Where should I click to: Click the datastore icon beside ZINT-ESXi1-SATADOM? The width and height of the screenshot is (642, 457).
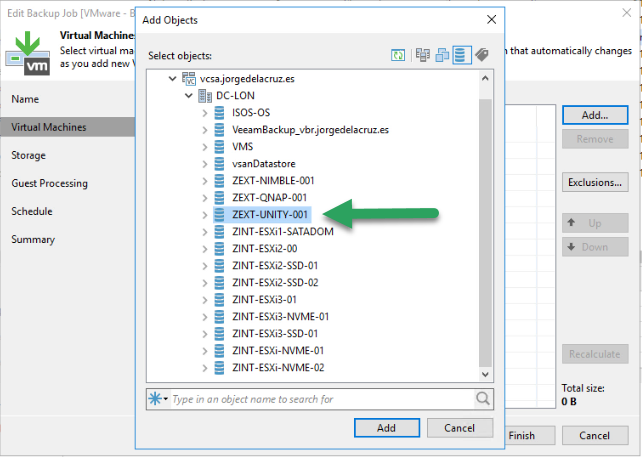[x=219, y=232]
